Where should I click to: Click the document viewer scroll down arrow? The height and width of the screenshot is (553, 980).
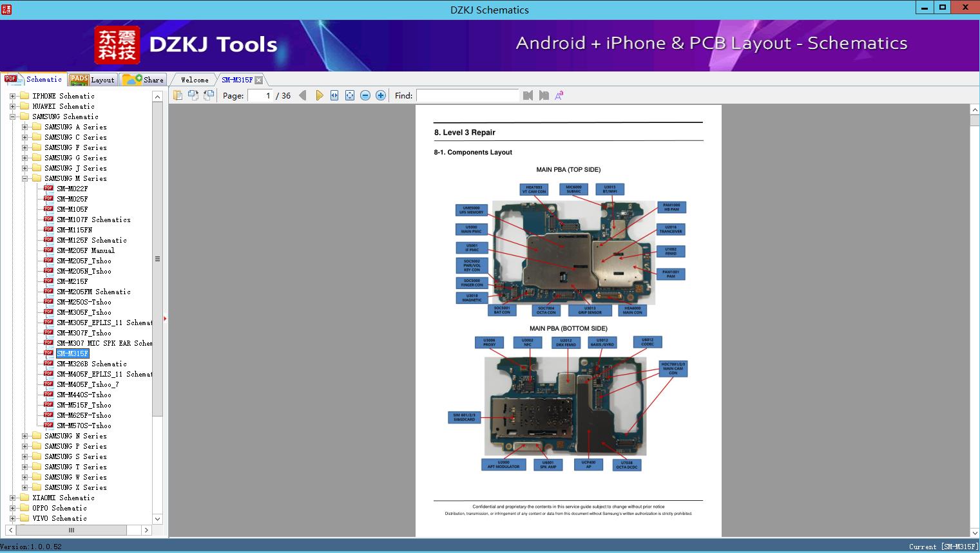(x=974, y=532)
